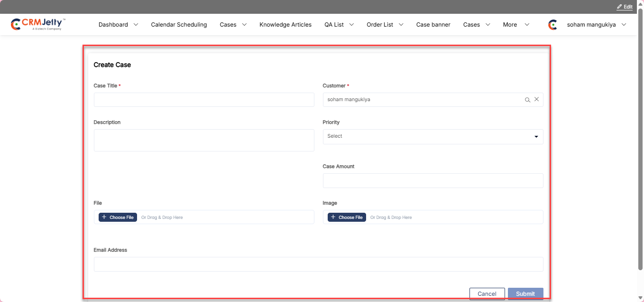The height and width of the screenshot is (302, 644).
Task: Click Choose File under Image
Action: pyautogui.click(x=347, y=217)
